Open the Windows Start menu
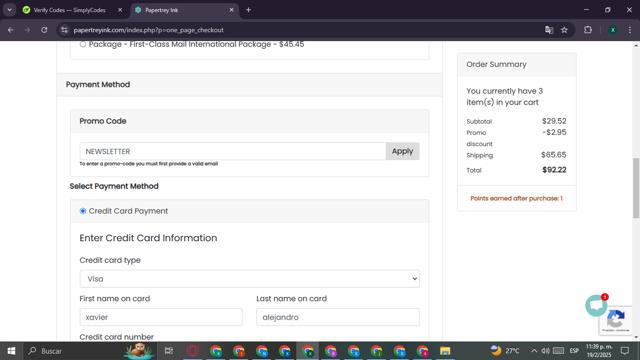Image resolution: width=640 pixels, height=360 pixels. 11,351
